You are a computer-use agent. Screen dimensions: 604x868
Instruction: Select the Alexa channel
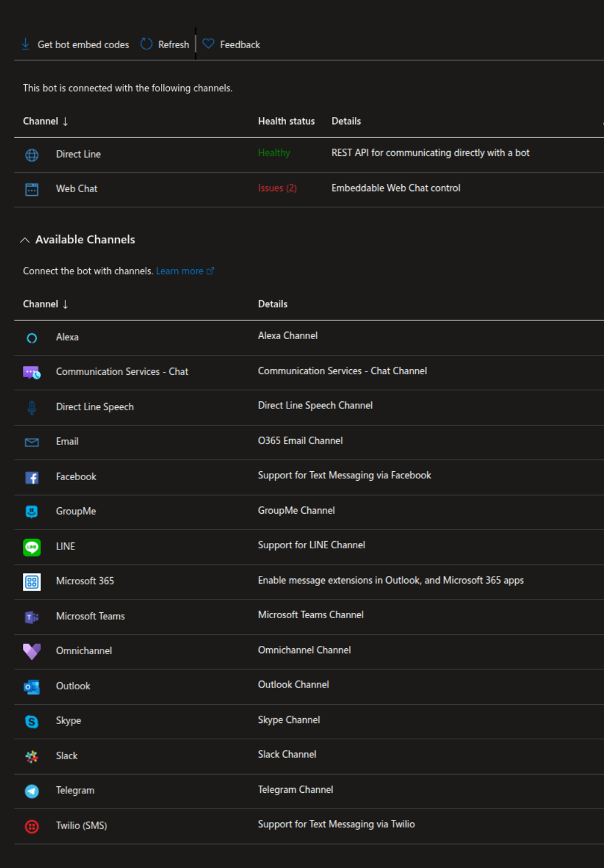pos(67,337)
